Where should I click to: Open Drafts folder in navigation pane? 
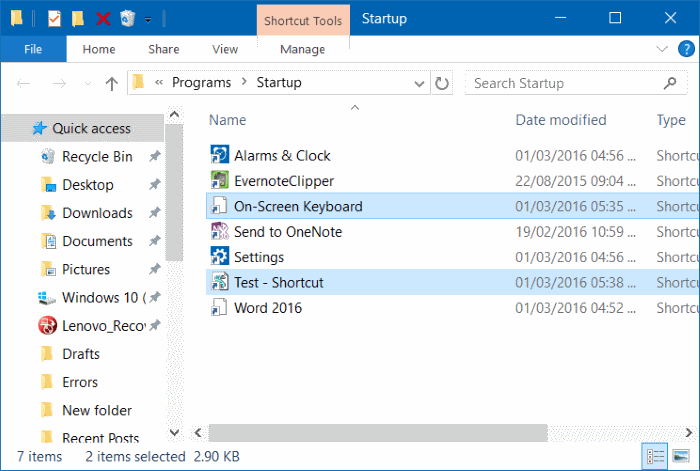coord(81,354)
